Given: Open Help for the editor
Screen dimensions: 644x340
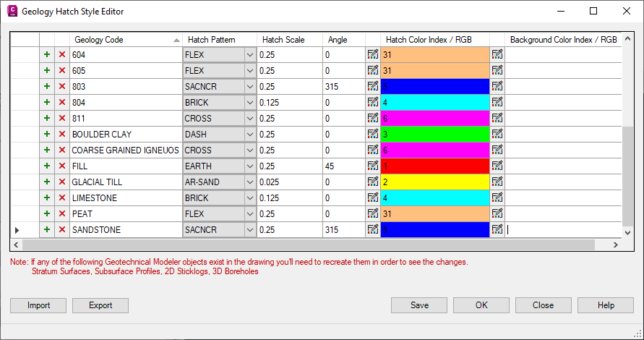Looking at the screenshot, I should coord(606,305).
